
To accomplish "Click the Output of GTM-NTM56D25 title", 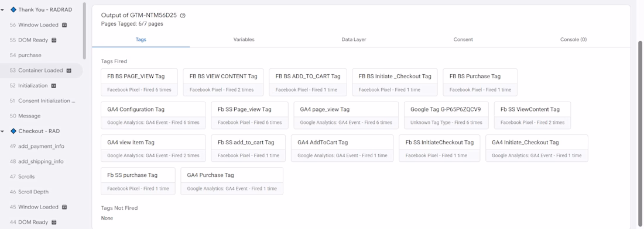I will pyautogui.click(x=139, y=15).
